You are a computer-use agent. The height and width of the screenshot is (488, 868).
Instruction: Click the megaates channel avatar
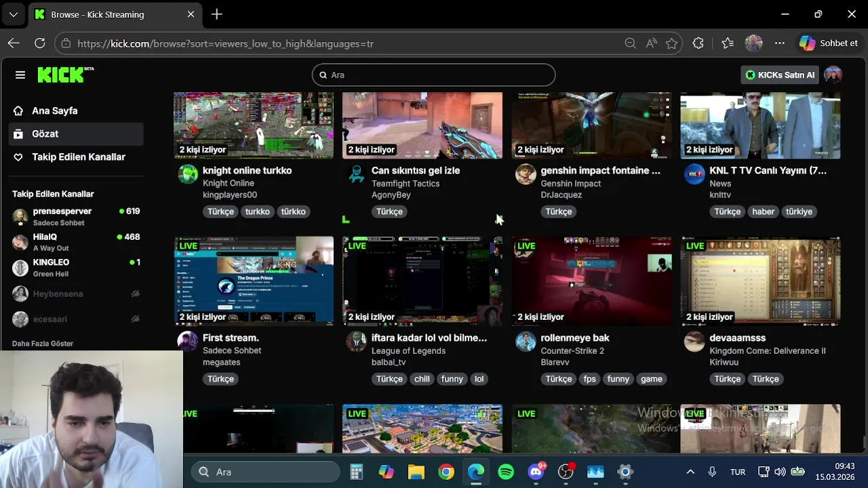point(188,342)
